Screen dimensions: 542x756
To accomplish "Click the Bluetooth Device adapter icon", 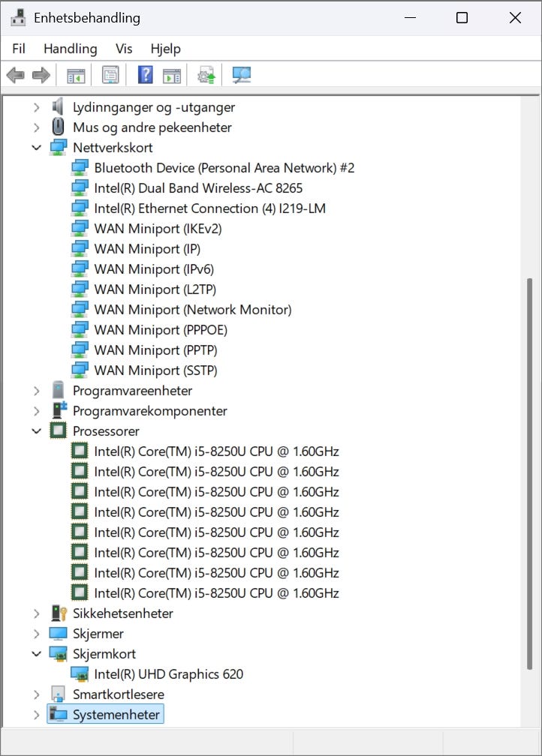I will (80, 168).
